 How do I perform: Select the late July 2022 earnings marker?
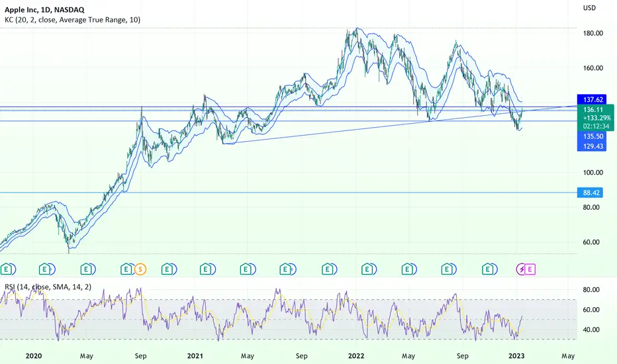tap(447, 269)
